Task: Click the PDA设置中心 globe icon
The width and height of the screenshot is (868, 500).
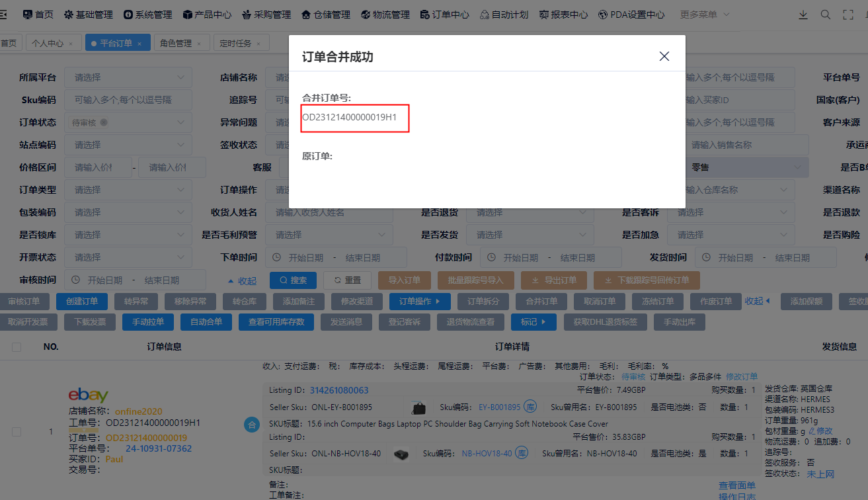Action: point(602,14)
